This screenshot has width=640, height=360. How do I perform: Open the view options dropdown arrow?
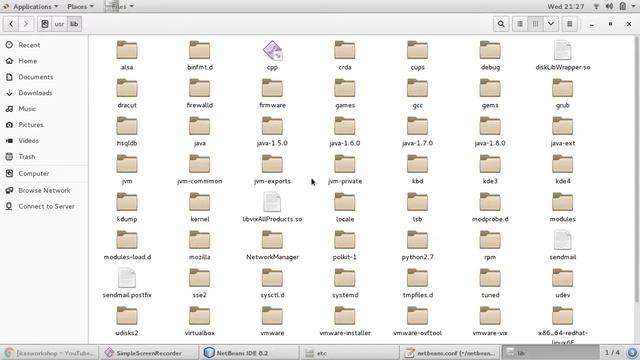[x=551, y=24]
